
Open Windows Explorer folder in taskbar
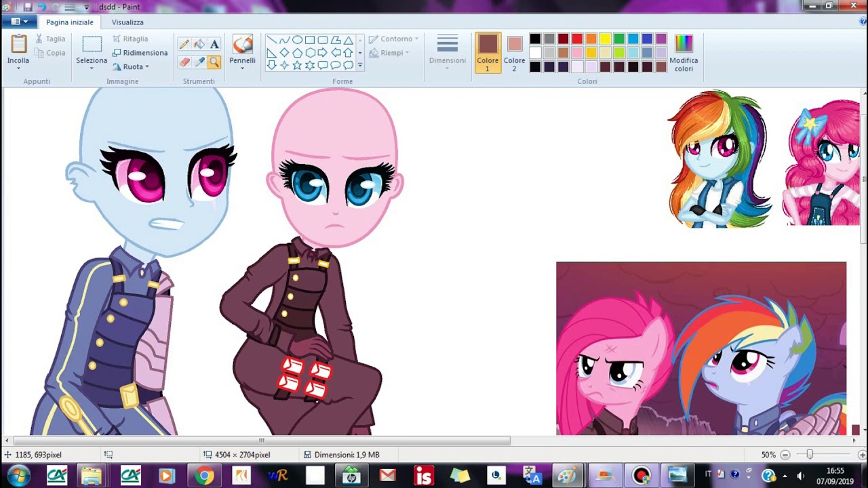tap(92, 476)
